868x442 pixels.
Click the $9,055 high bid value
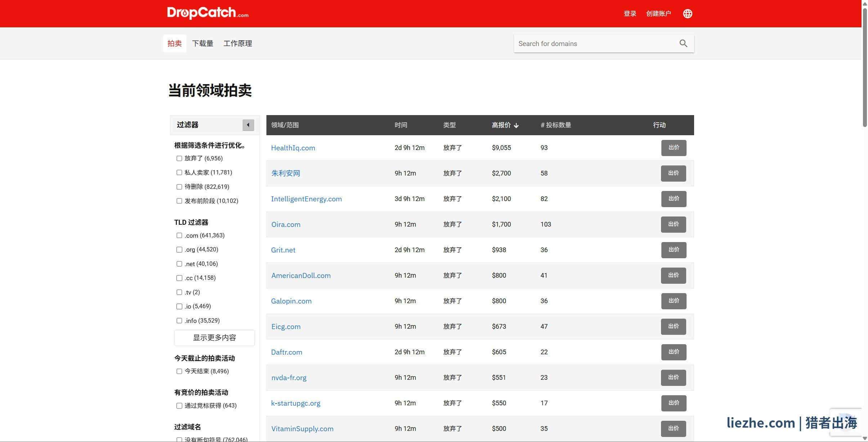pyautogui.click(x=502, y=148)
